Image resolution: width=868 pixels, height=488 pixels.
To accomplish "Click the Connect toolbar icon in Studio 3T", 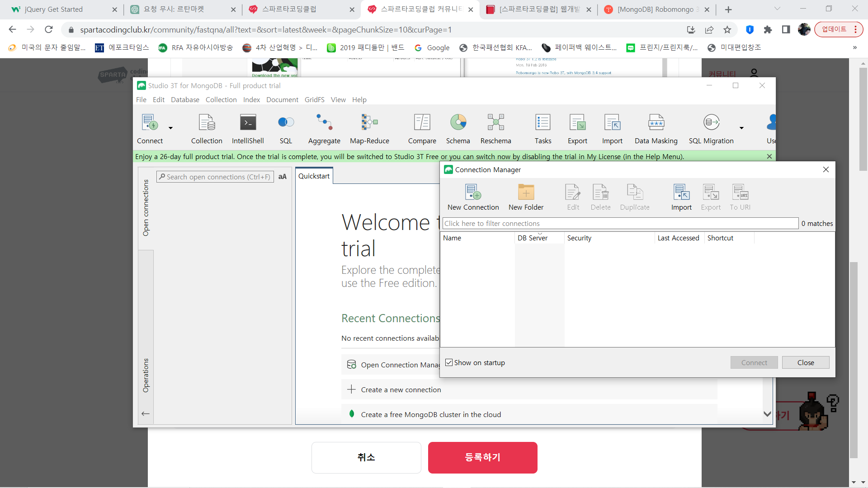I will coord(150,129).
